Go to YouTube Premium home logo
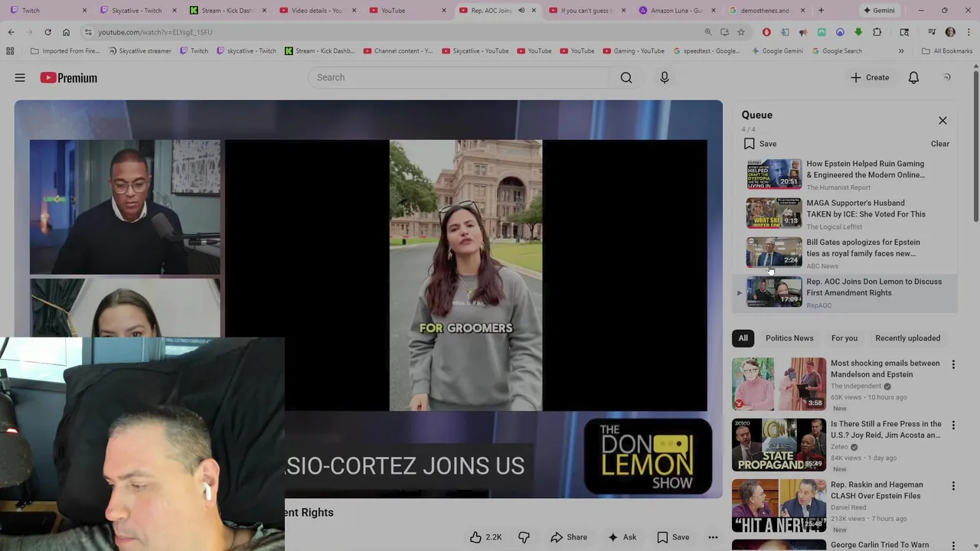Image resolution: width=980 pixels, height=551 pixels. (x=69, y=77)
